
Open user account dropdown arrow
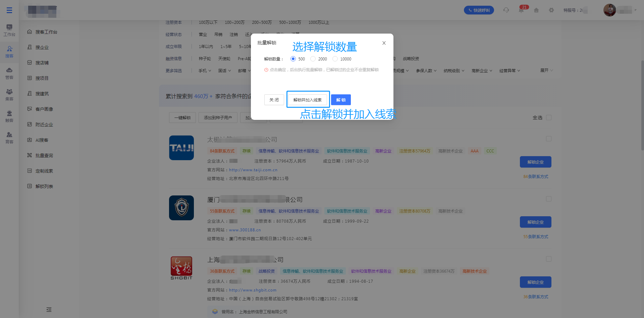635,10
